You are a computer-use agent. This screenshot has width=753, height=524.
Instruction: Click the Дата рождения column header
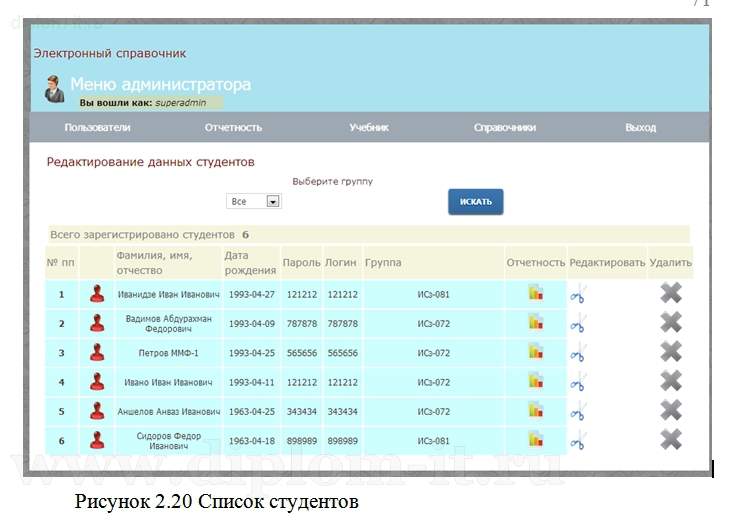coord(250,262)
